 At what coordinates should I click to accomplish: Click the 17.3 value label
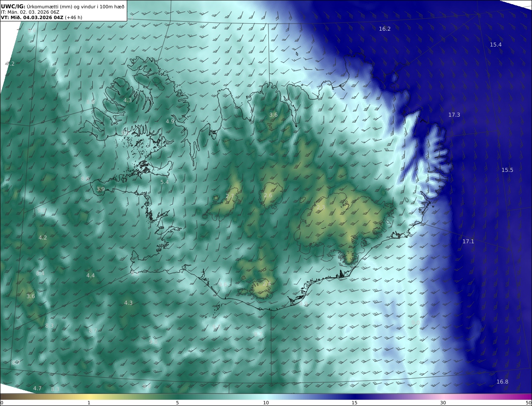[x=454, y=115]
